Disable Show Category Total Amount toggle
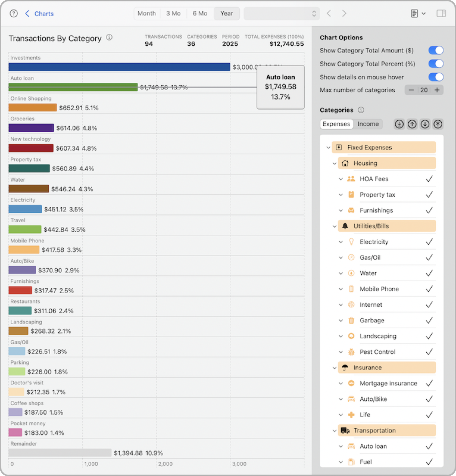 [436, 50]
